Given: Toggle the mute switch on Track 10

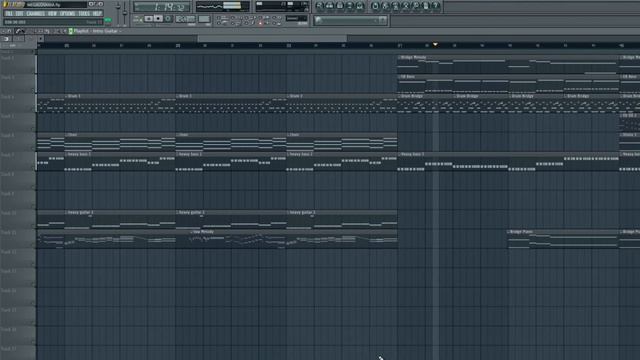Looking at the screenshot, I should coord(33,226).
